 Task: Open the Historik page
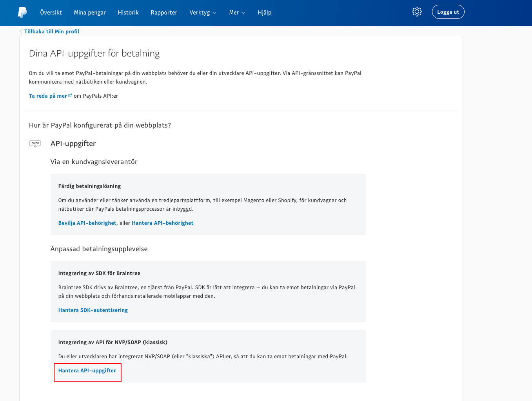[128, 13]
